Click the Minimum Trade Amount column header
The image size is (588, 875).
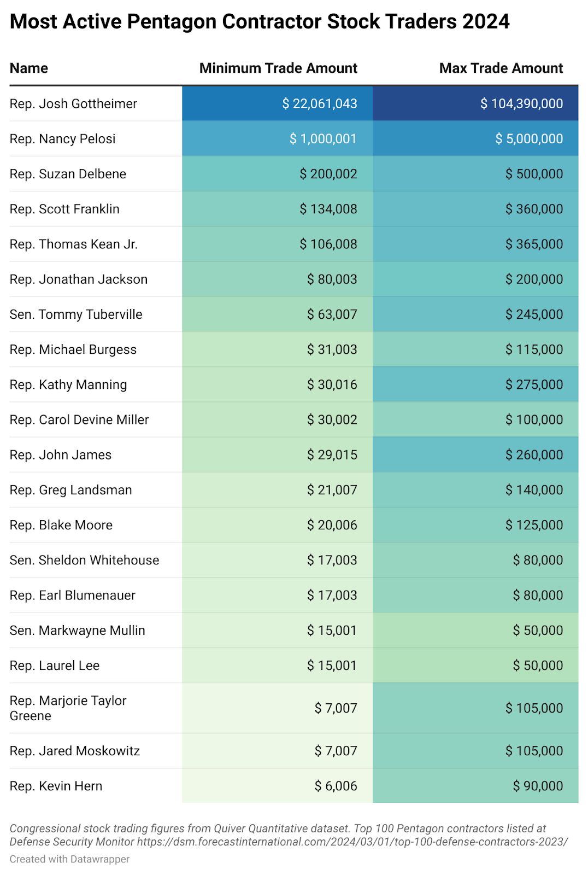pyautogui.click(x=278, y=68)
